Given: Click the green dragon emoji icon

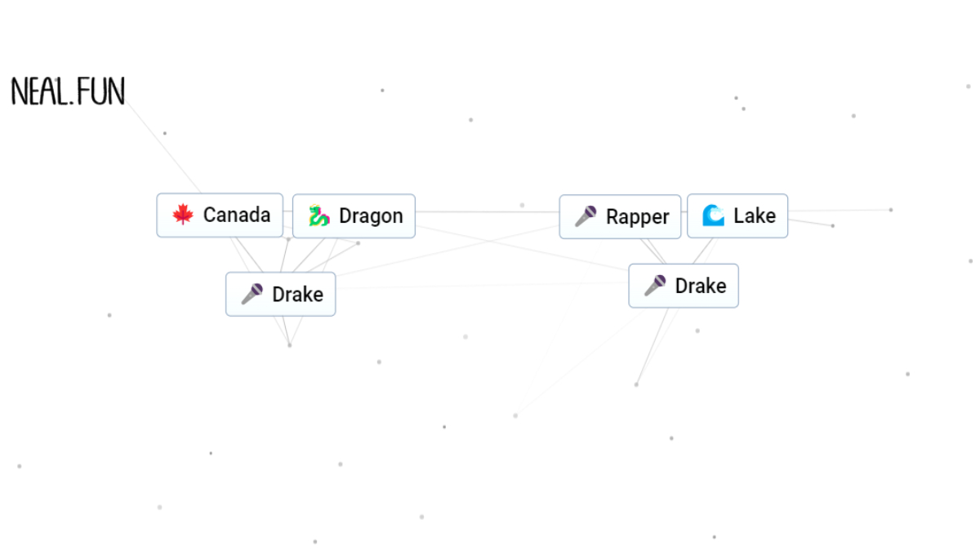Looking at the screenshot, I should (318, 216).
